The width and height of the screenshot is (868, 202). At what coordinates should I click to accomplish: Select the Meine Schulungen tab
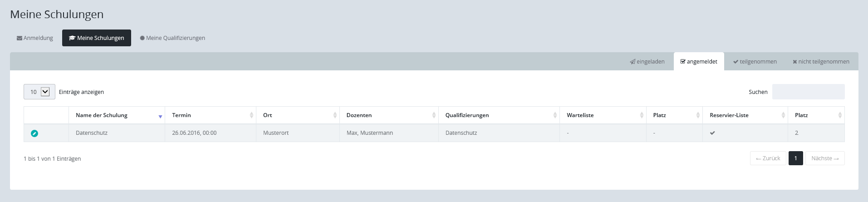97,38
